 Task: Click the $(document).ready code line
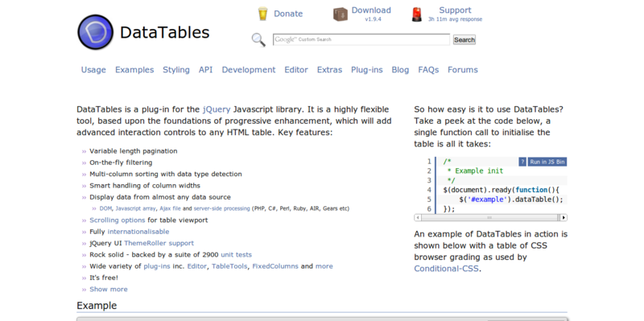point(502,190)
